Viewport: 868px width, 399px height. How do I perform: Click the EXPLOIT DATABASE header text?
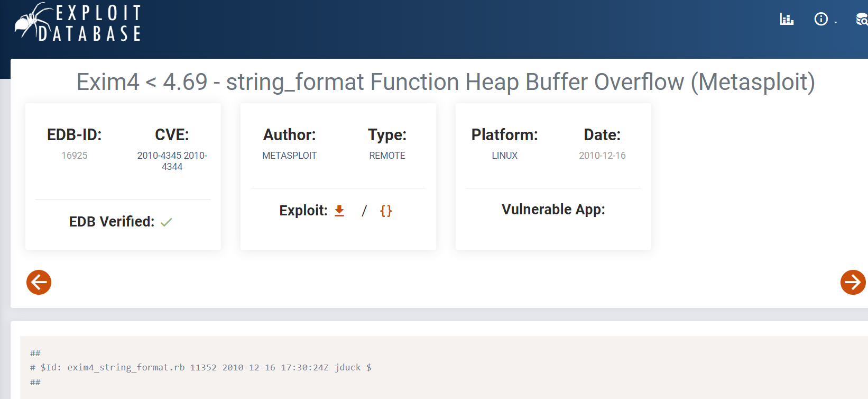98,23
